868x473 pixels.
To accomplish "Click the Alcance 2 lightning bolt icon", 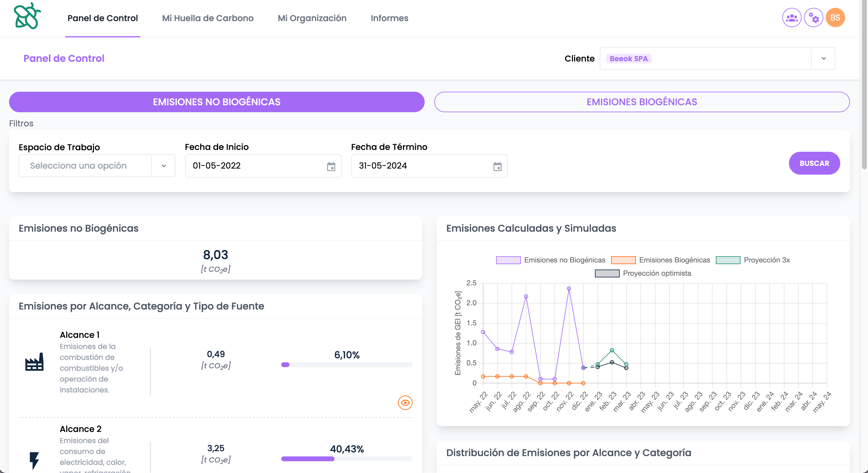I will click(x=34, y=460).
